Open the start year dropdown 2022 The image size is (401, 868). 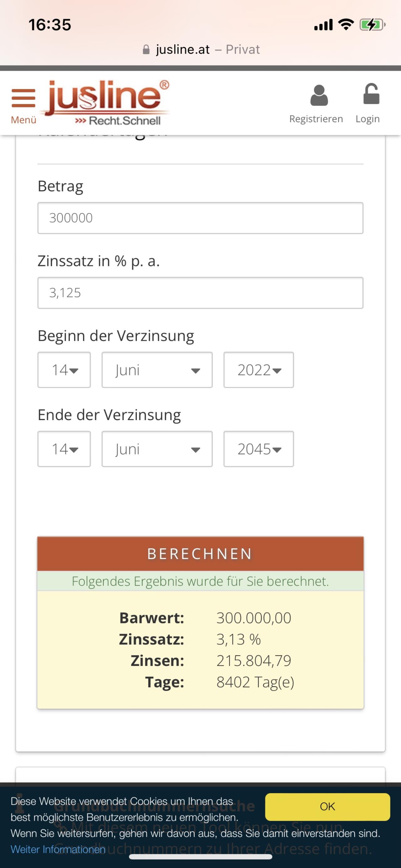258,370
